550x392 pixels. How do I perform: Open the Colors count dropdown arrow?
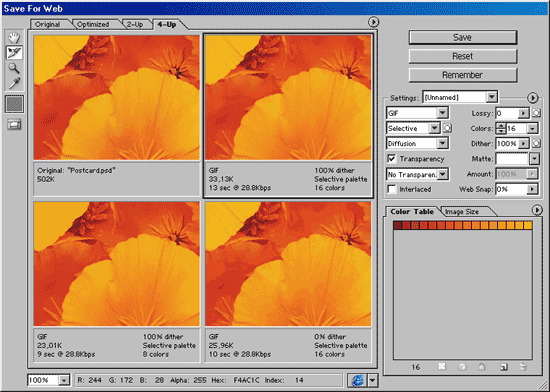click(532, 128)
